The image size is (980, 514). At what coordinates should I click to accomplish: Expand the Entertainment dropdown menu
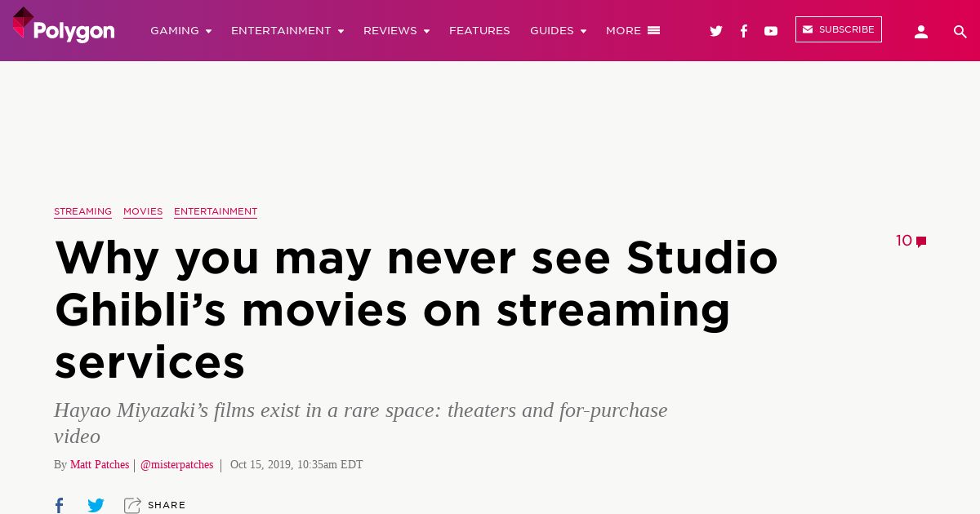(287, 31)
